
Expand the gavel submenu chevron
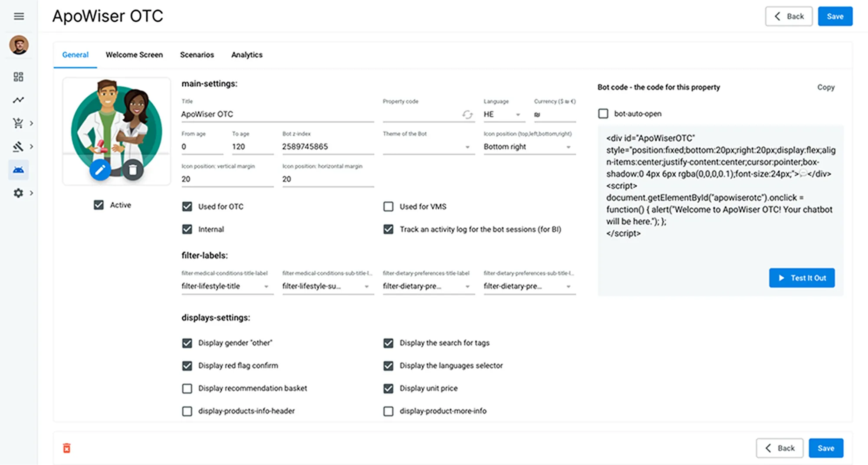31,147
